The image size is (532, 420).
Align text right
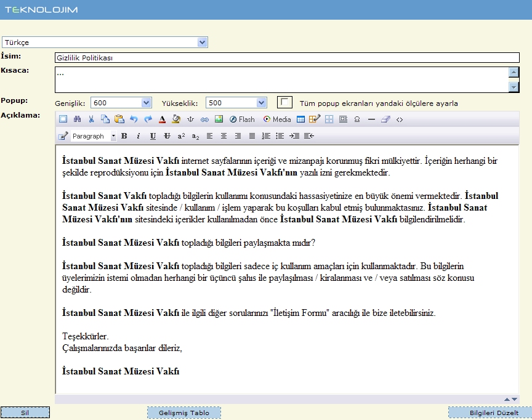(x=238, y=135)
